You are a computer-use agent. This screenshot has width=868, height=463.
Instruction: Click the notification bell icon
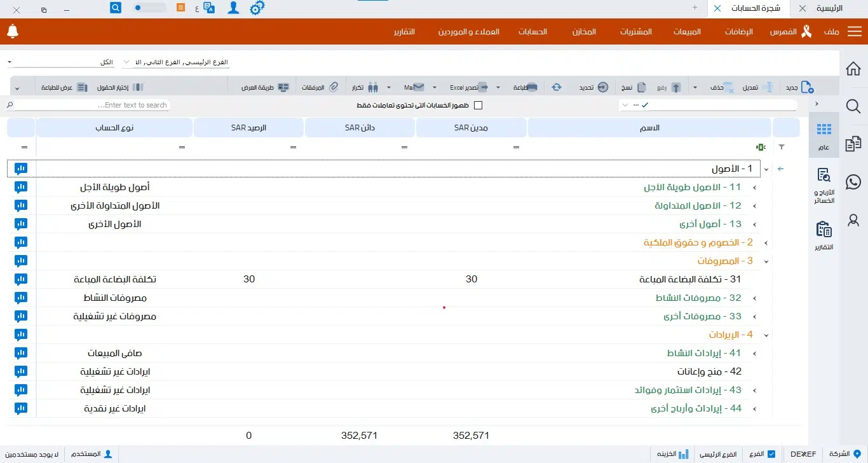click(13, 31)
